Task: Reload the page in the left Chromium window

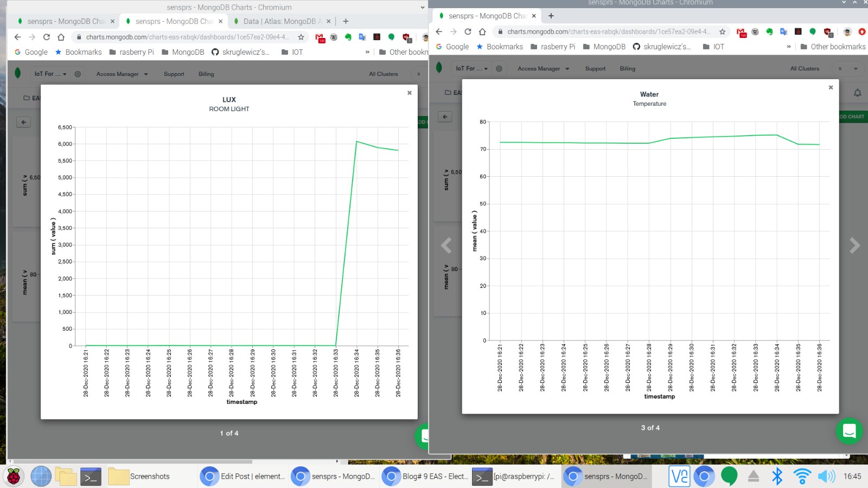Action: (47, 37)
